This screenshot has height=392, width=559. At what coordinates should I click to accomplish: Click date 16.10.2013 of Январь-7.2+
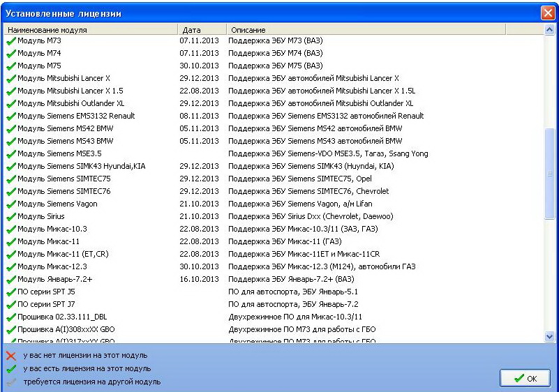(x=199, y=279)
